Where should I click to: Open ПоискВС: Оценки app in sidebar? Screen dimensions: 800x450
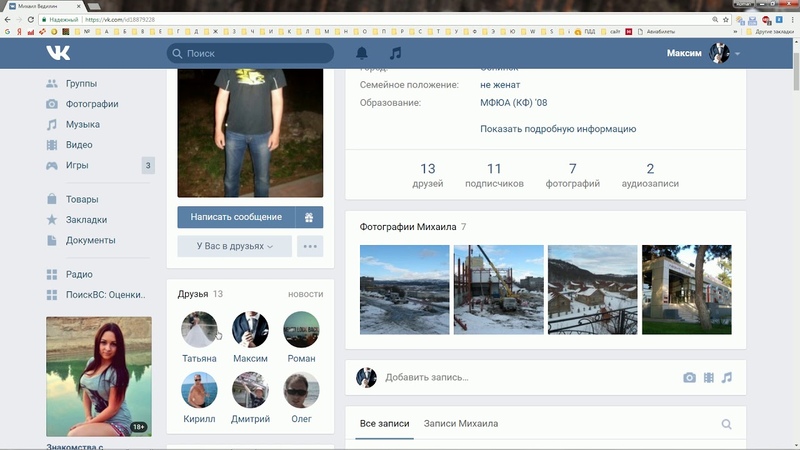[105, 295]
